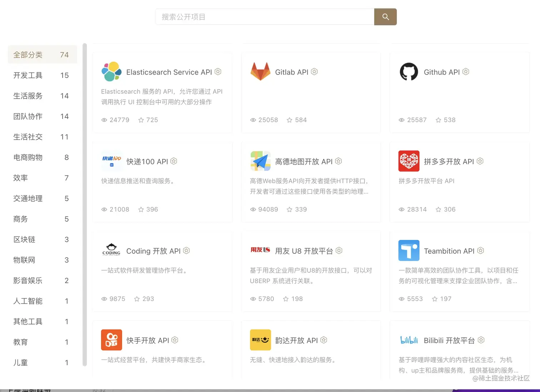Open Elasticsearch Service API title

(x=169, y=72)
